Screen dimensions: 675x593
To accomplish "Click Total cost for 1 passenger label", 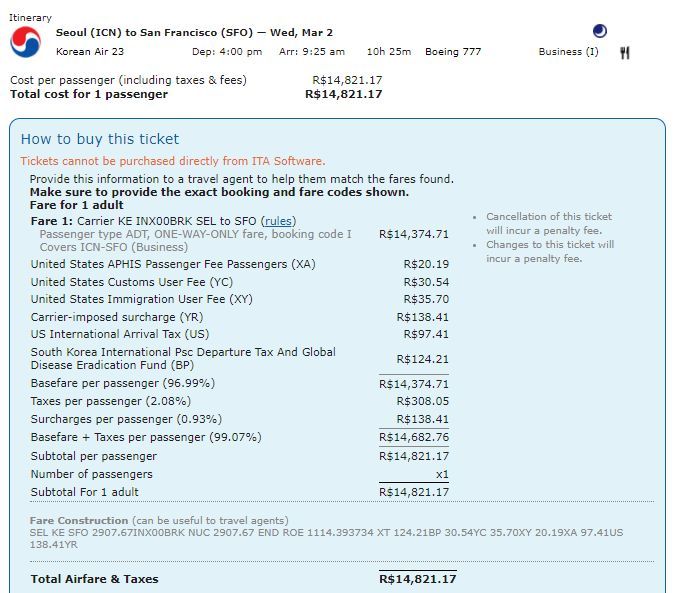I will (89, 94).
